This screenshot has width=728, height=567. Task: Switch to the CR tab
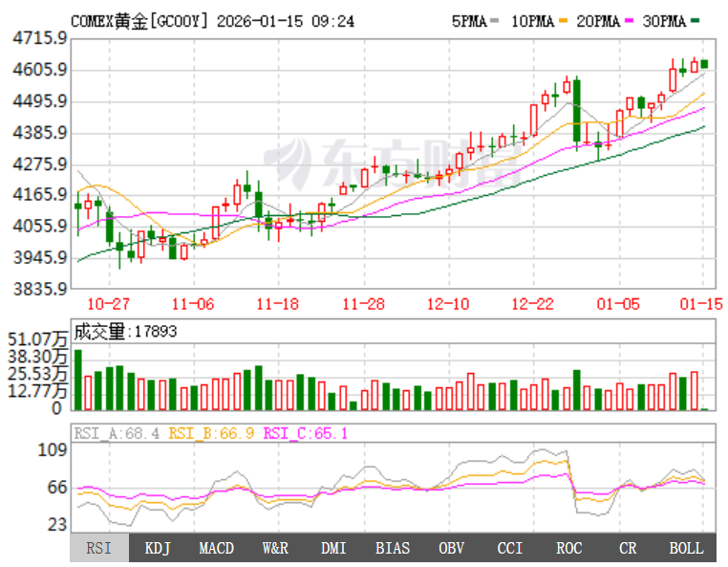point(628,548)
